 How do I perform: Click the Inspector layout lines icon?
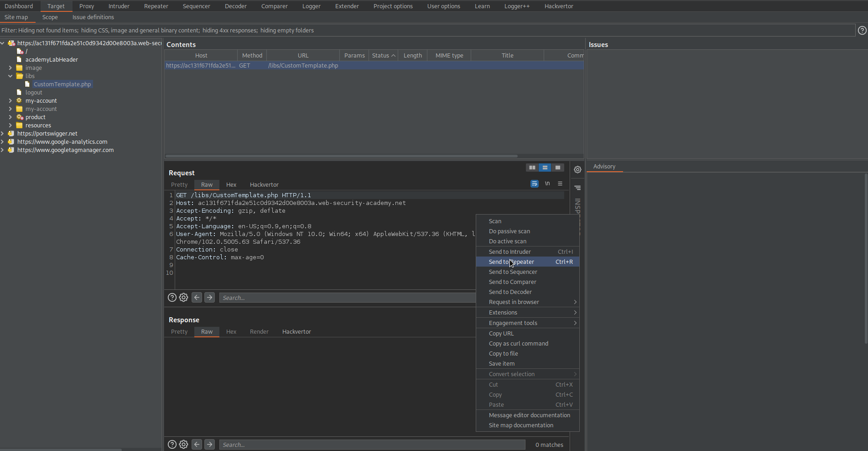click(577, 188)
